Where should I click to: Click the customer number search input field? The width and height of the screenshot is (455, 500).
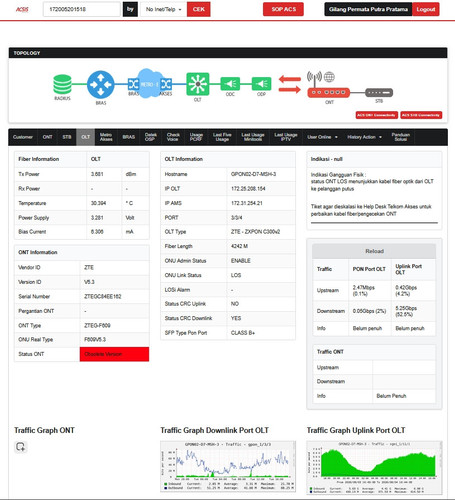pyautogui.click(x=82, y=9)
